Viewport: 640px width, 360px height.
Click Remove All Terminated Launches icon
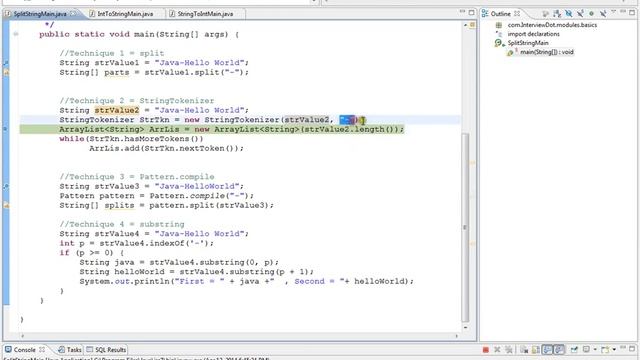pyautogui.click(x=509, y=350)
